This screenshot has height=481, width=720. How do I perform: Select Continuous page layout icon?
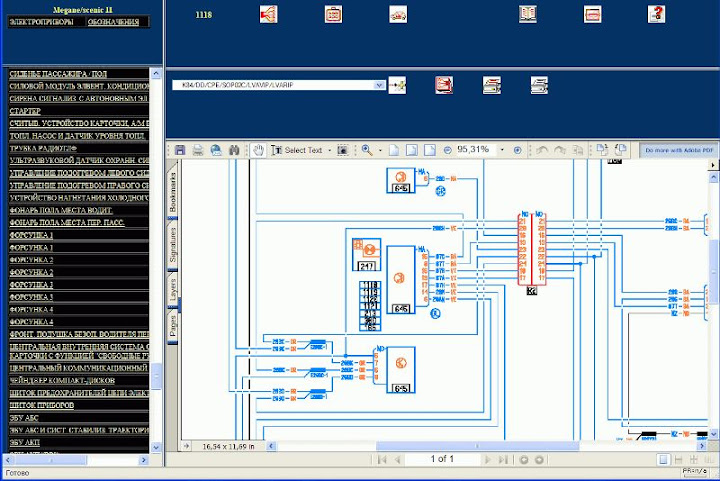[678, 459]
